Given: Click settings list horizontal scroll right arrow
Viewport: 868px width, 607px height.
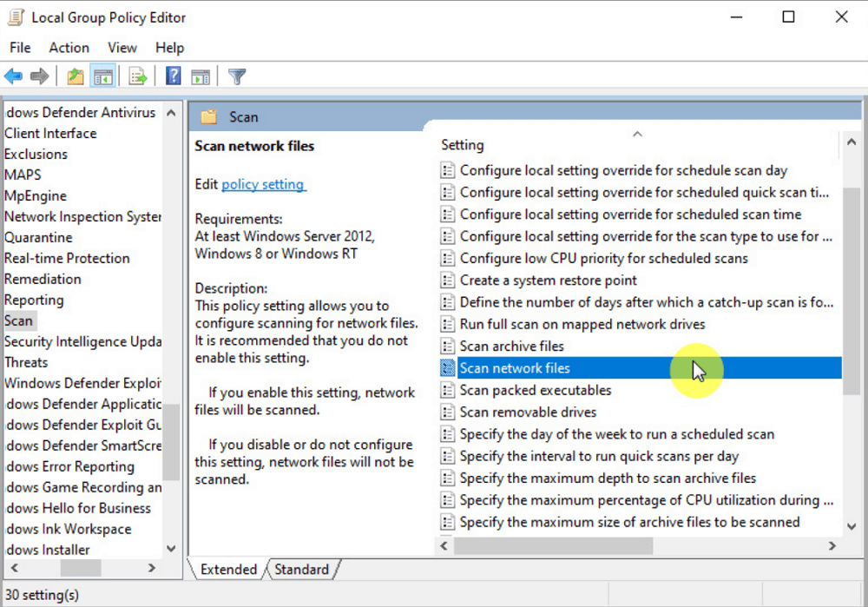Looking at the screenshot, I should pos(832,546).
